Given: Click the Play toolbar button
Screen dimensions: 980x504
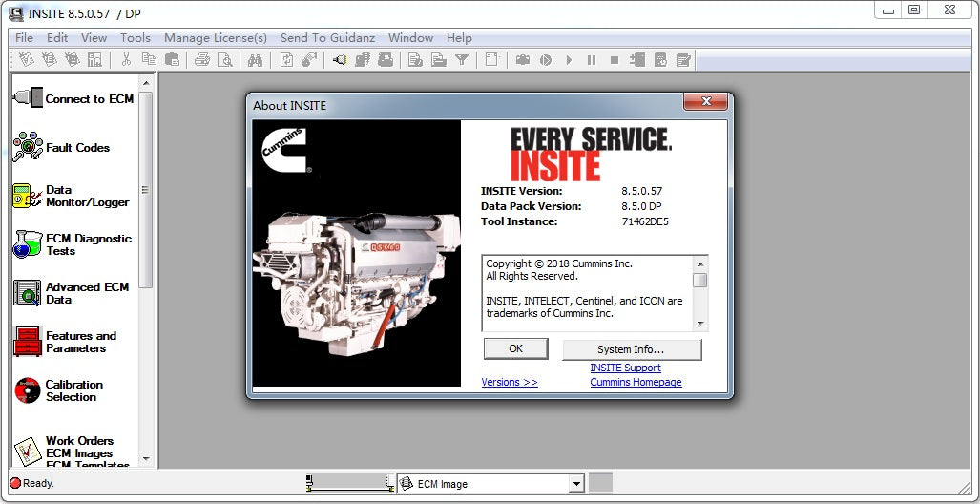Looking at the screenshot, I should tap(569, 60).
